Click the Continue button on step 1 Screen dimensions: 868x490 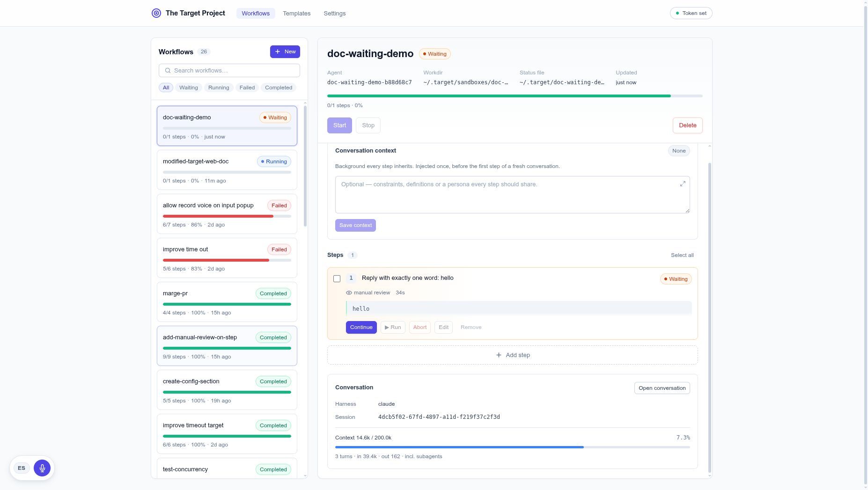[361, 328]
